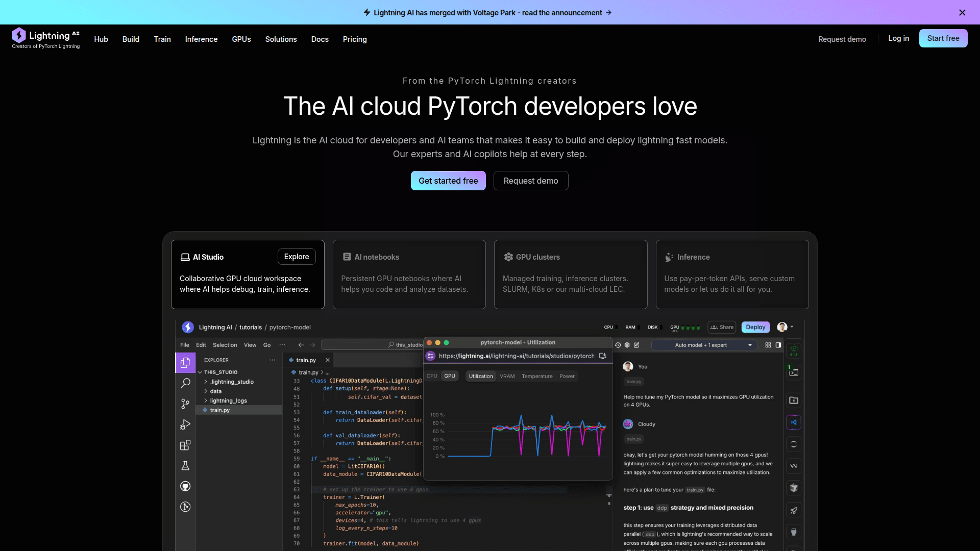Click the Get started free button
This screenshot has height=551, width=980.
[448, 181]
